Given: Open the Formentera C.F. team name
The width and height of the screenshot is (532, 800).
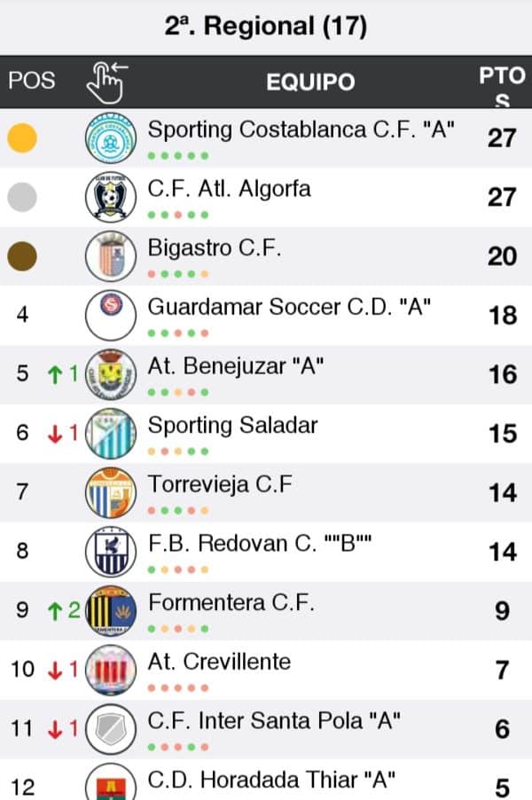Looking at the screenshot, I should tap(231, 603).
